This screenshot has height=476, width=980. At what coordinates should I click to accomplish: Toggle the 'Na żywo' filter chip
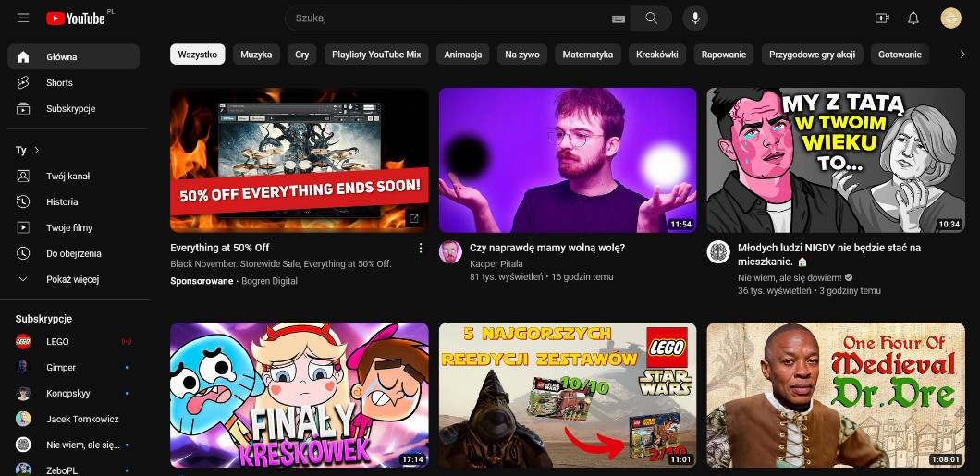point(522,55)
